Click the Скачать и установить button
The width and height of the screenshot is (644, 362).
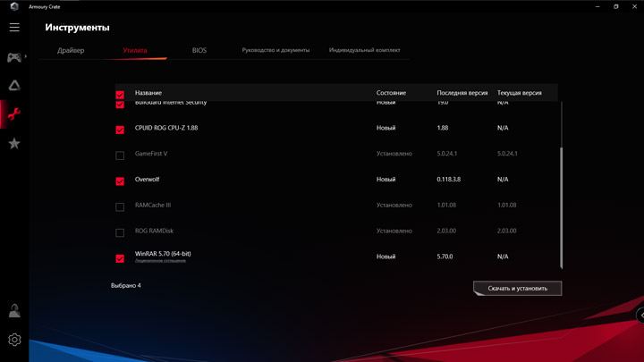pos(518,288)
